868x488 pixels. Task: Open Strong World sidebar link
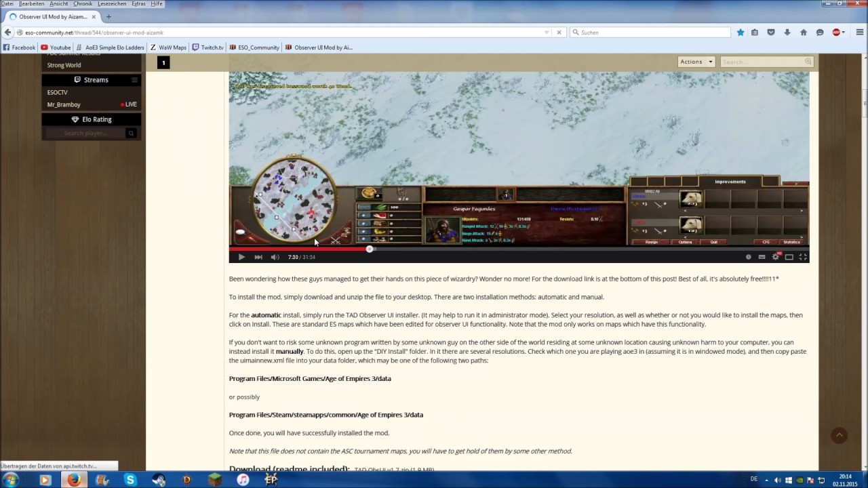click(x=64, y=65)
